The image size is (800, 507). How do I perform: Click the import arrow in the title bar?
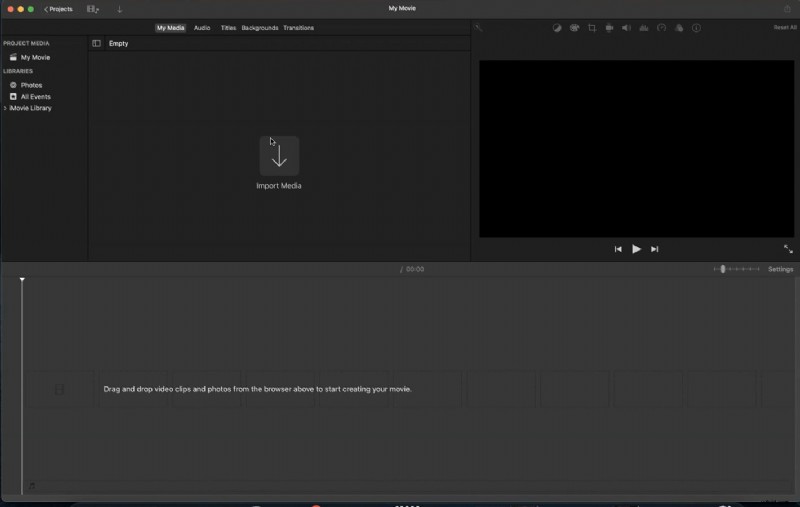[x=119, y=9]
